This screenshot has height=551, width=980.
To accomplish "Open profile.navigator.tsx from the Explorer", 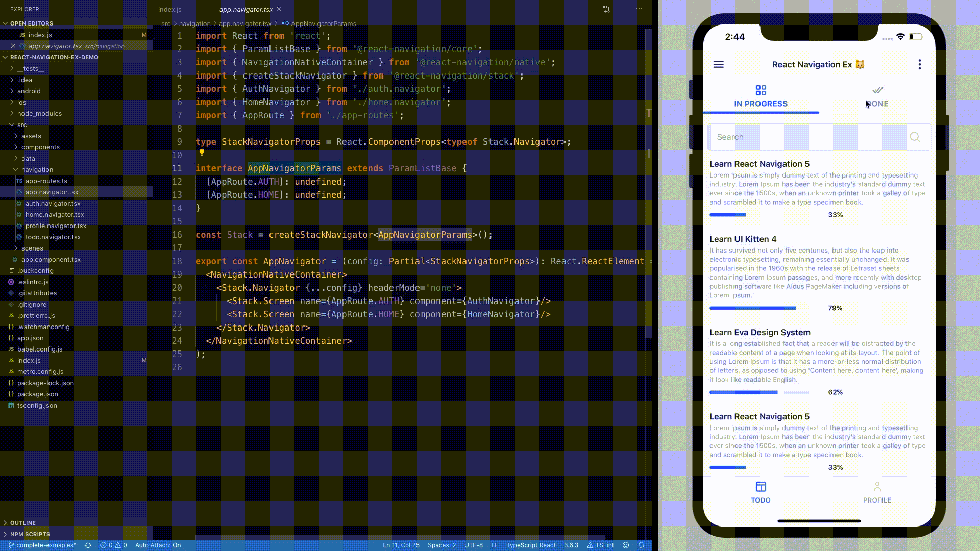I will (x=56, y=226).
